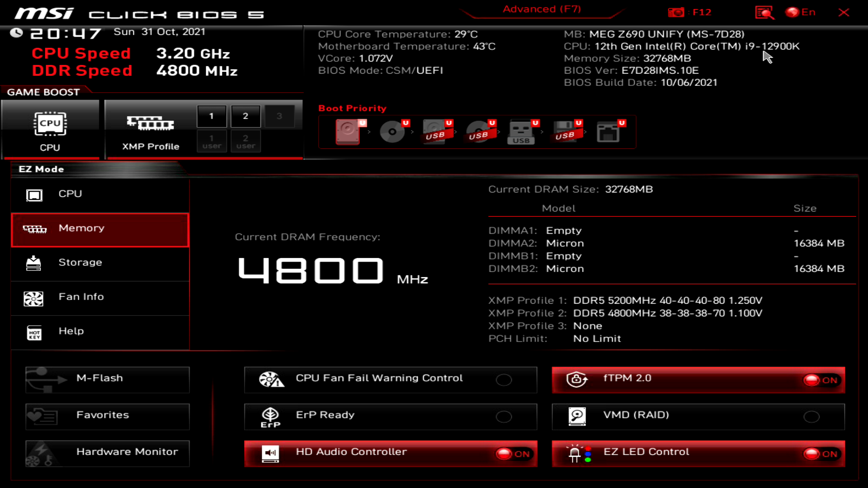The image size is (868, 488).
Task: Select the hard disk boot priority icon
Action: pos(348,131)
